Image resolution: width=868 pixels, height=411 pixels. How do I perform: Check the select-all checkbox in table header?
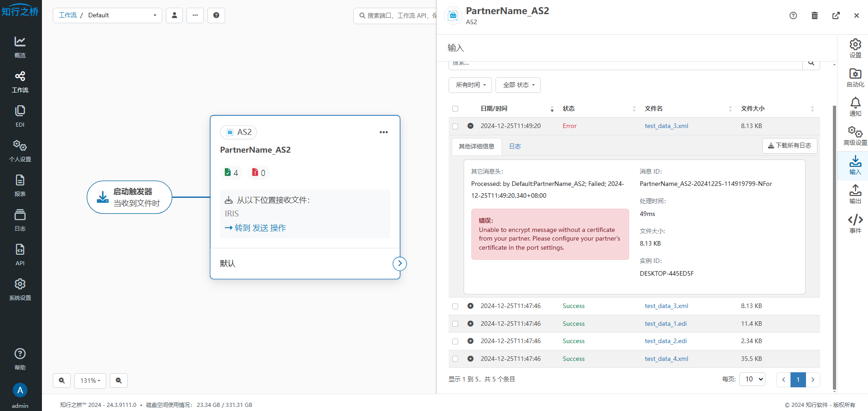tap(455, 109)
